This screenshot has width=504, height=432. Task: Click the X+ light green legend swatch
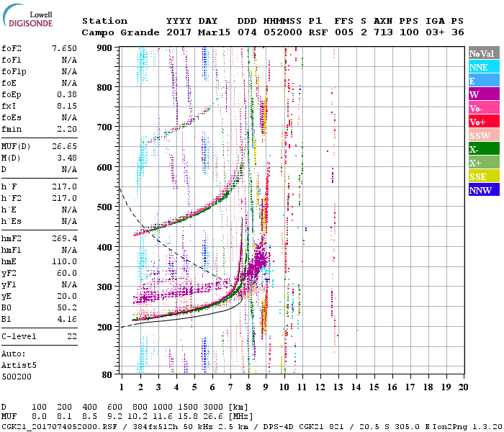484,163
